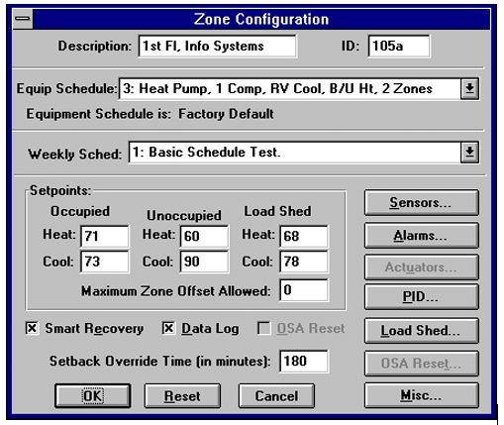
Task: Open the Equip Schedule dropdown arrow
Action: click(469, 89)
